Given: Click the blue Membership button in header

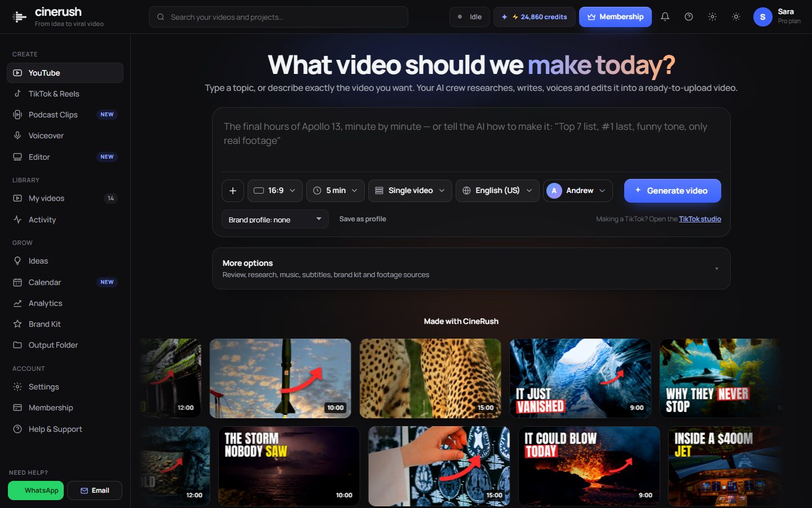Looking at the screenshot, I should 615,17.
